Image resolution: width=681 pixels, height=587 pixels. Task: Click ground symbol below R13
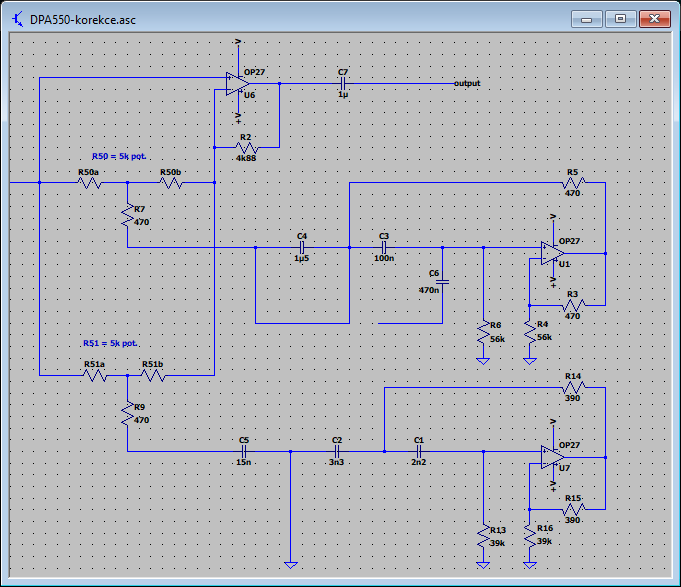483,565
